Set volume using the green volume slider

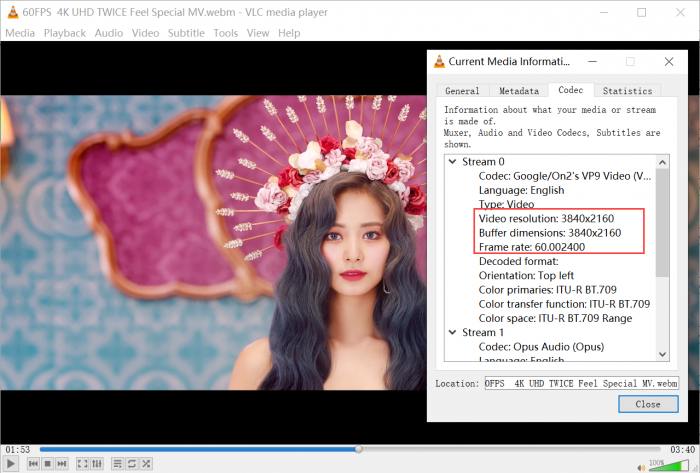click(x=668, y=465)
